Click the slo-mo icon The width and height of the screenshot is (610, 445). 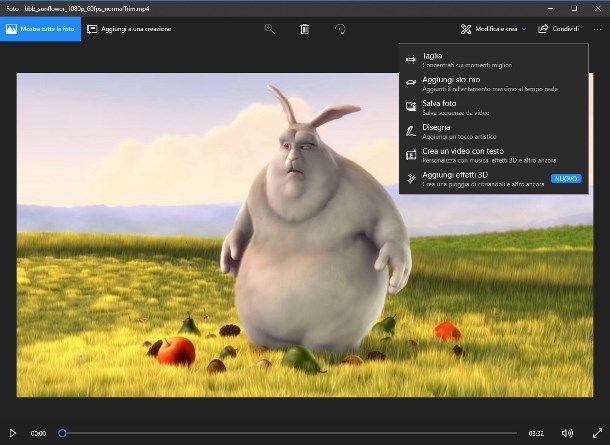point(411,82)
